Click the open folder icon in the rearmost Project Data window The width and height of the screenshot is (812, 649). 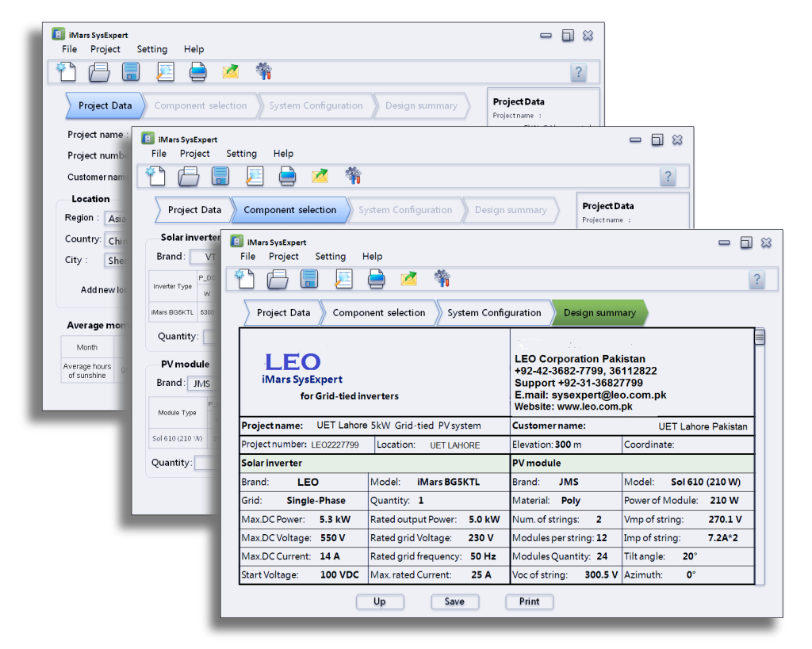tap(99, 72)
